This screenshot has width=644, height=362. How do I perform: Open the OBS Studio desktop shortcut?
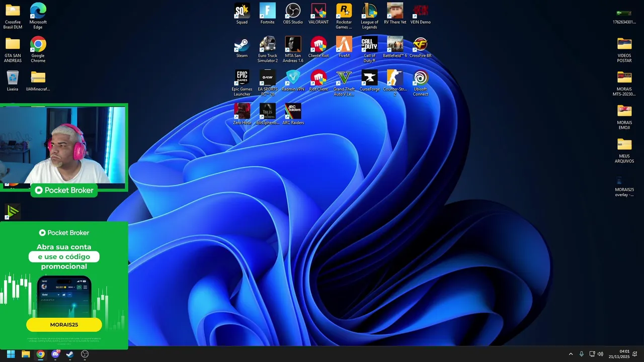pos(293,14)
